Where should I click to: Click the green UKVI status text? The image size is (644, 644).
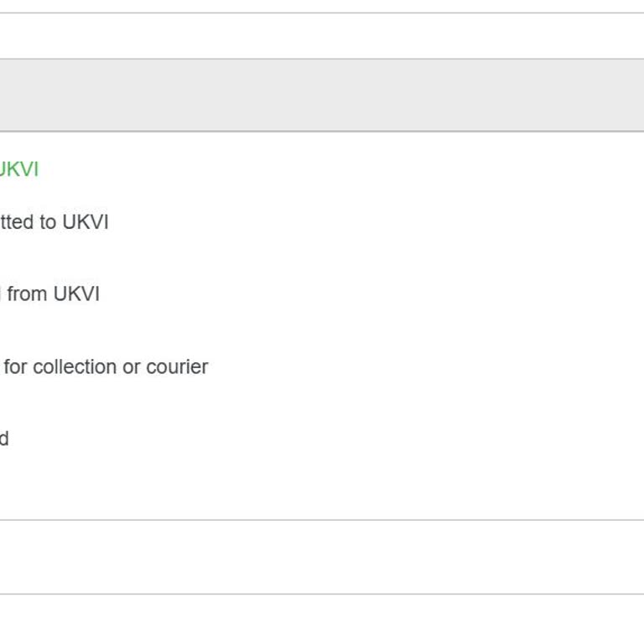19,169
